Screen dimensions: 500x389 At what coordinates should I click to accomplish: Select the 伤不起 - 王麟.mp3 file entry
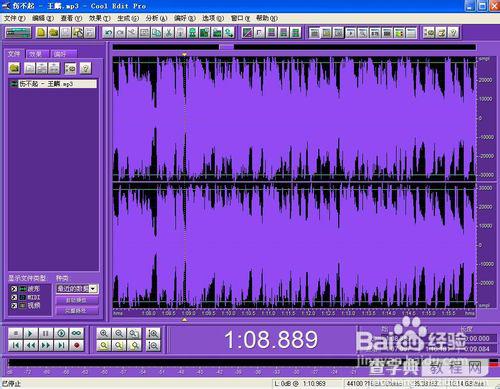click(53, 84)
